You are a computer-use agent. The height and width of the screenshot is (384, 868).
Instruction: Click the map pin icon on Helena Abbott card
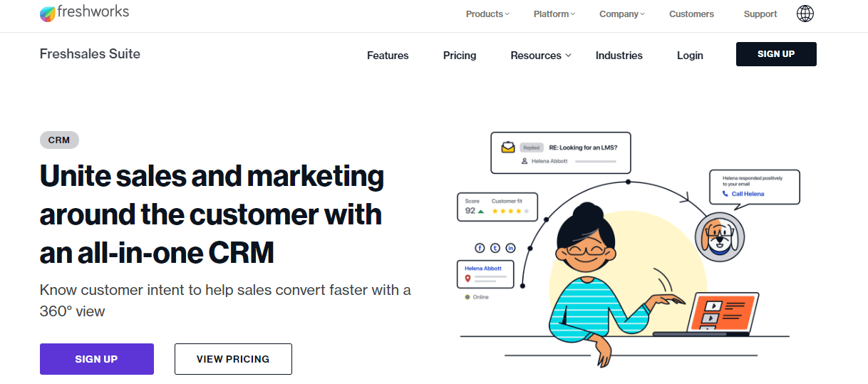click(468, 279)
